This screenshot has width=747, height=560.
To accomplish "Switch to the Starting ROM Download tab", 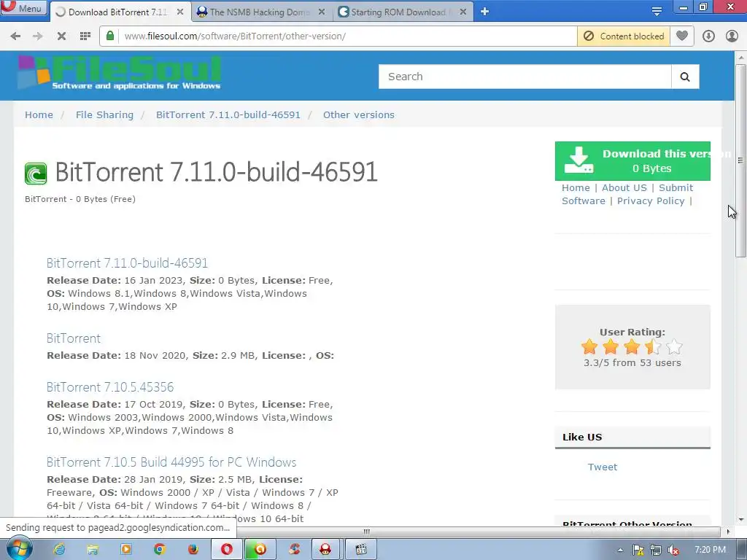I will pyautogui.click(x=398, y=12).
